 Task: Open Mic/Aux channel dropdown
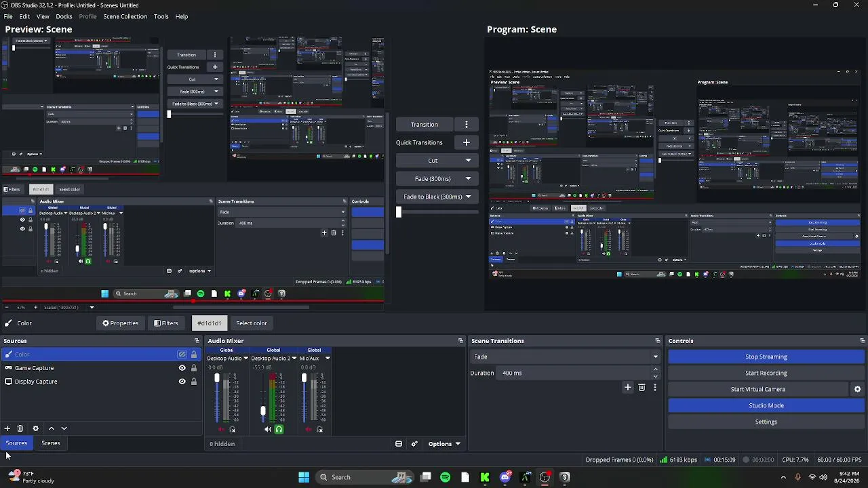[x=328, y=359]
